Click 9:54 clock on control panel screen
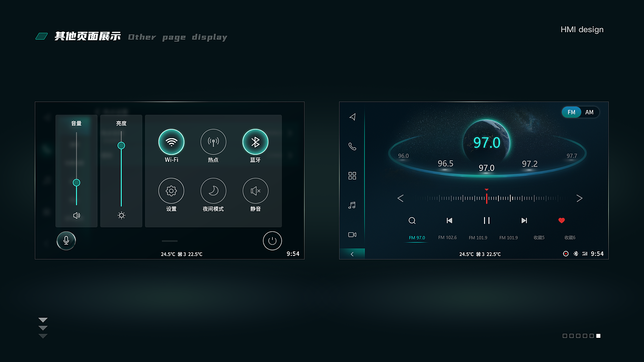644x362 pixels. (x=293, y=254)
